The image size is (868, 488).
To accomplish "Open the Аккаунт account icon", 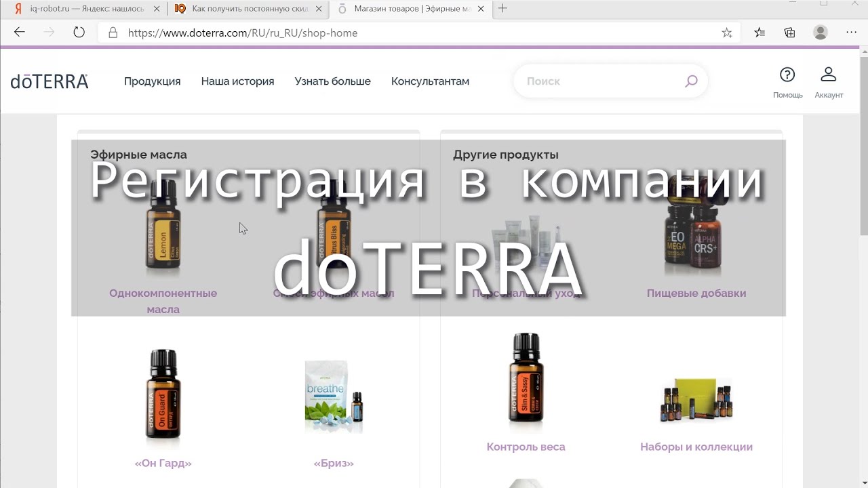I will coord(829,82).
